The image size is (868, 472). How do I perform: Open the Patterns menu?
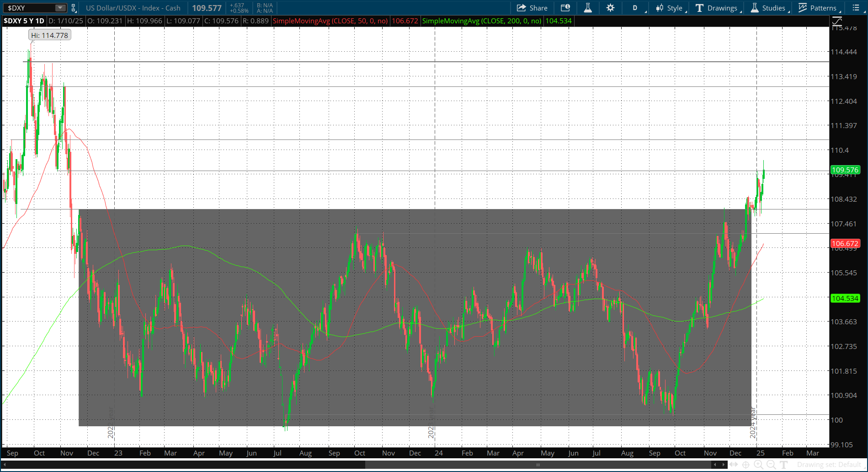(819, 8)
